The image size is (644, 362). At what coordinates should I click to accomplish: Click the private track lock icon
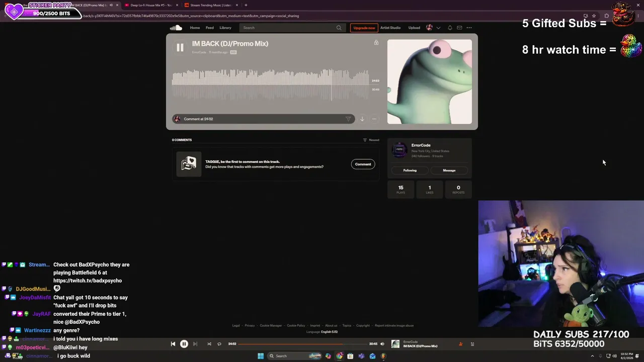click(376, 43)
